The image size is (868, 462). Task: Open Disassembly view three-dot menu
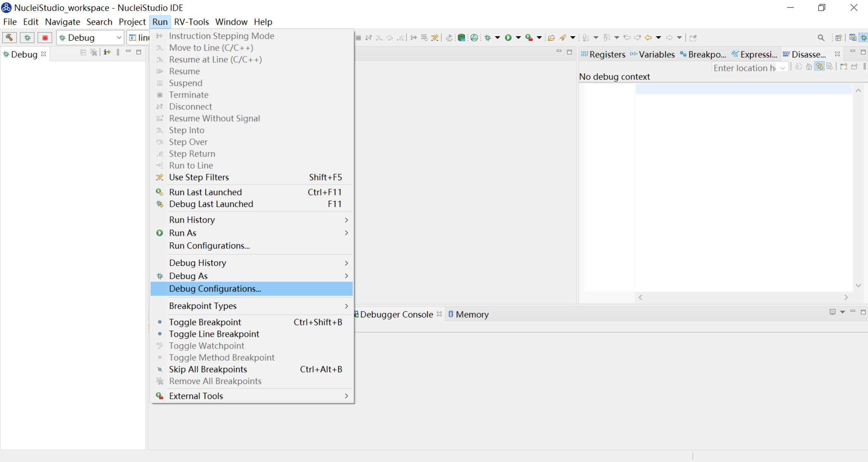click(865, 66)
